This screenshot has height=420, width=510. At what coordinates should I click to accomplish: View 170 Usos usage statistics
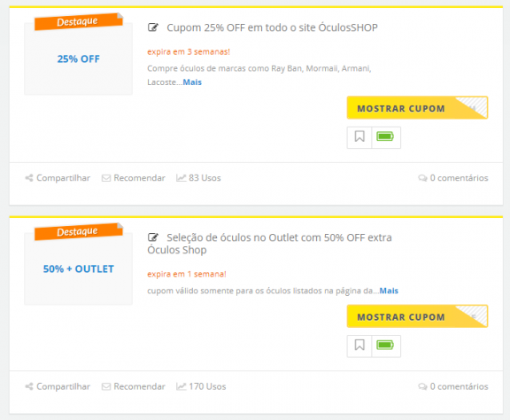(x=201, y=386)
